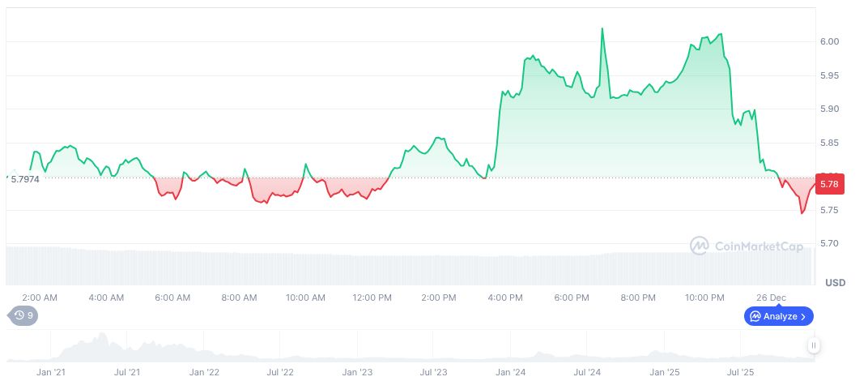
Task: Click the history clock icon showing 9
Action: (x=18, y=316)
